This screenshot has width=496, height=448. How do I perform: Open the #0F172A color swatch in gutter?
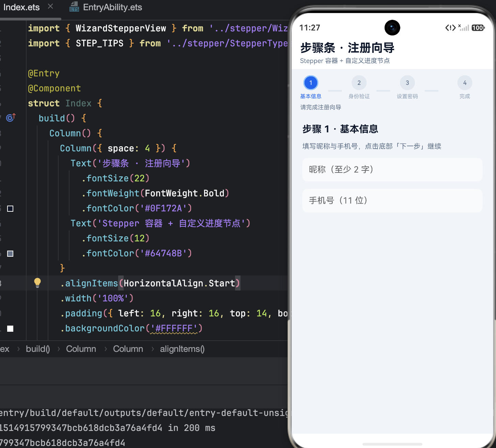pos(10,209)
